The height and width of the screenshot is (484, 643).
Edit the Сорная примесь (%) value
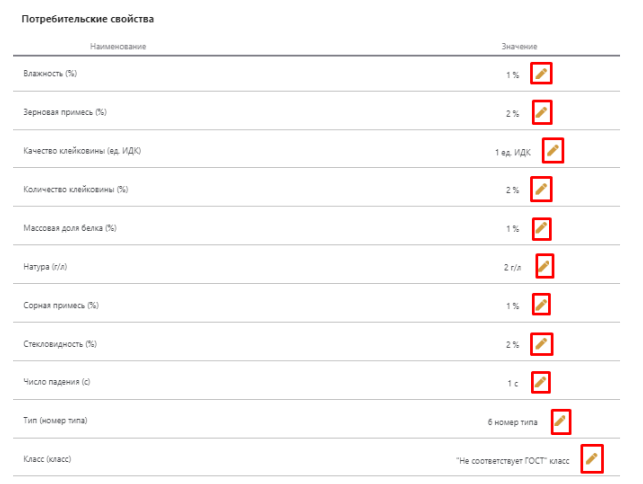(541, 305)
